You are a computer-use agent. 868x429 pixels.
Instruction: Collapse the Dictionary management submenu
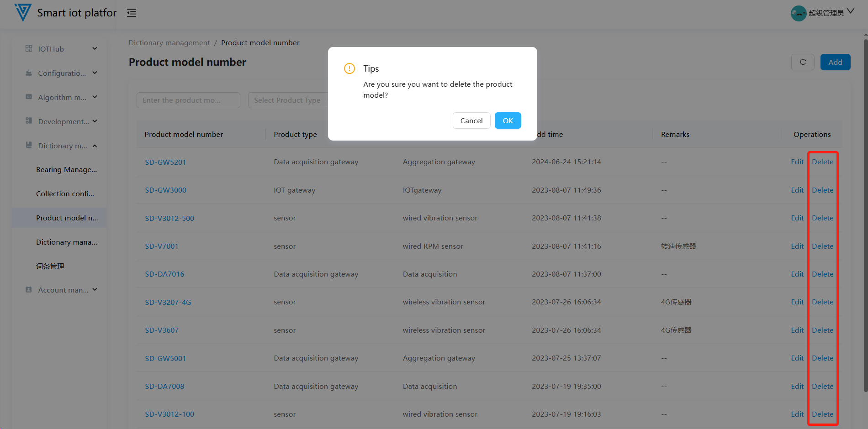click(x=95, y=146)
